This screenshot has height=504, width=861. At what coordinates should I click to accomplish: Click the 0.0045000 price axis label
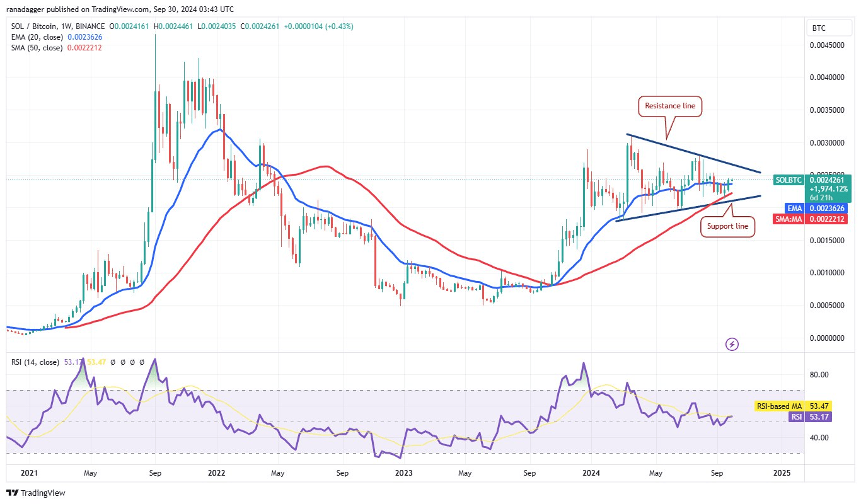click(x=826, y=45)
